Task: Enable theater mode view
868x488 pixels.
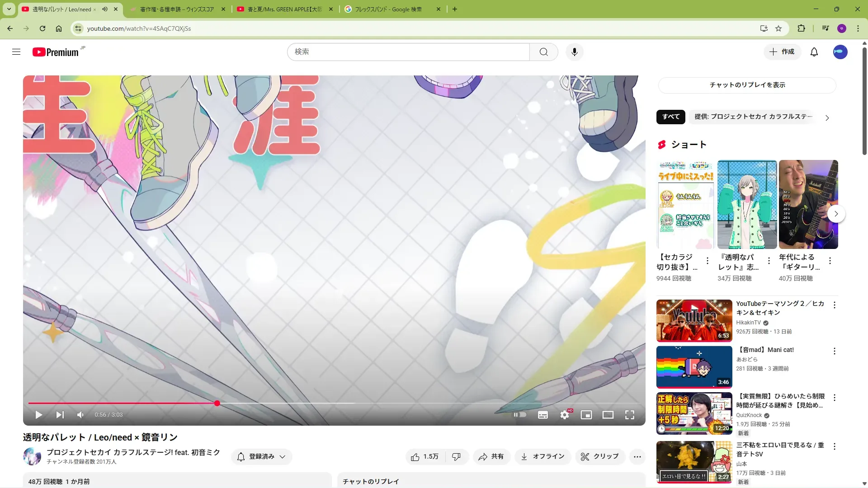Action: pyautogui.click(x=608, y=415)
